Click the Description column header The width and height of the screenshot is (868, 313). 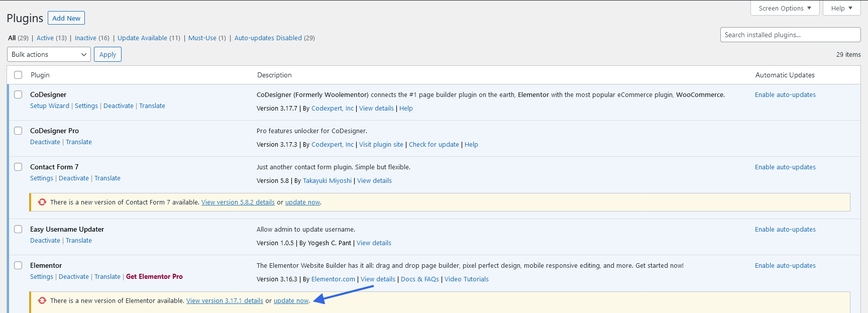pos(274,75)
